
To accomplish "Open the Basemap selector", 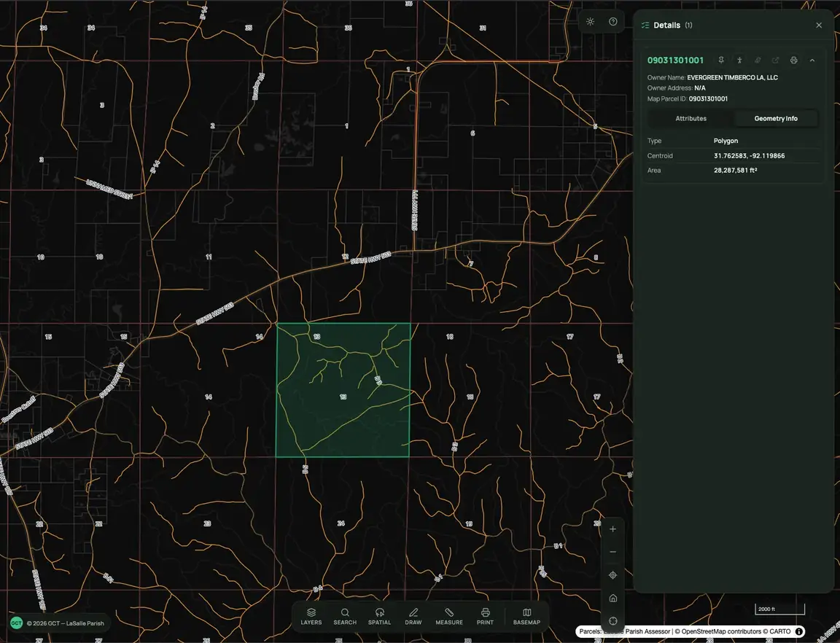I will tap(526, 616).
